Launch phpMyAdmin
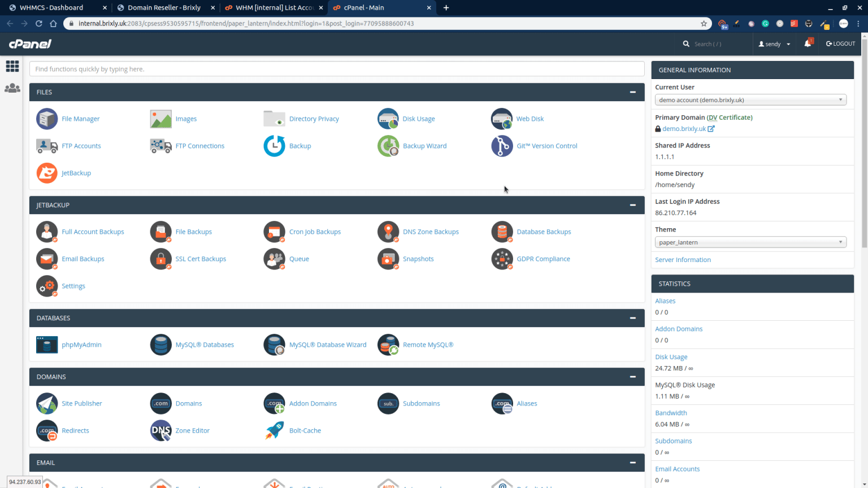868x488 pixels. pos(83,345)
